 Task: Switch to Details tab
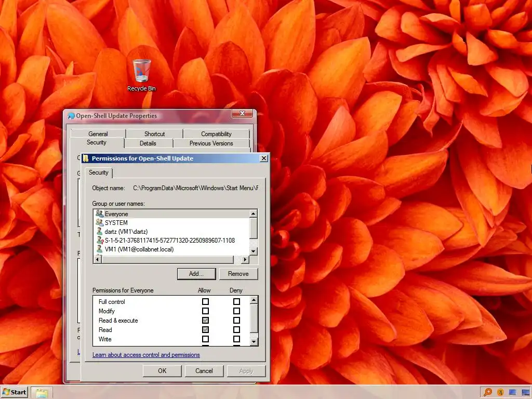[x=148, y=143]
